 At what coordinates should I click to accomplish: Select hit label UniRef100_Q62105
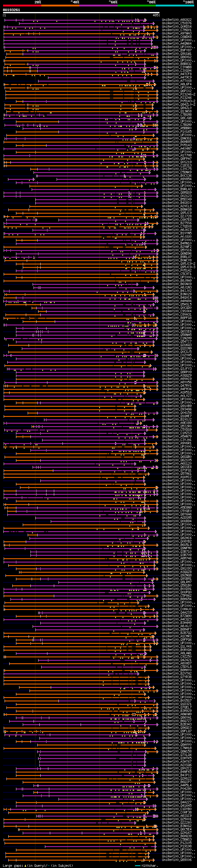[177, 460]
